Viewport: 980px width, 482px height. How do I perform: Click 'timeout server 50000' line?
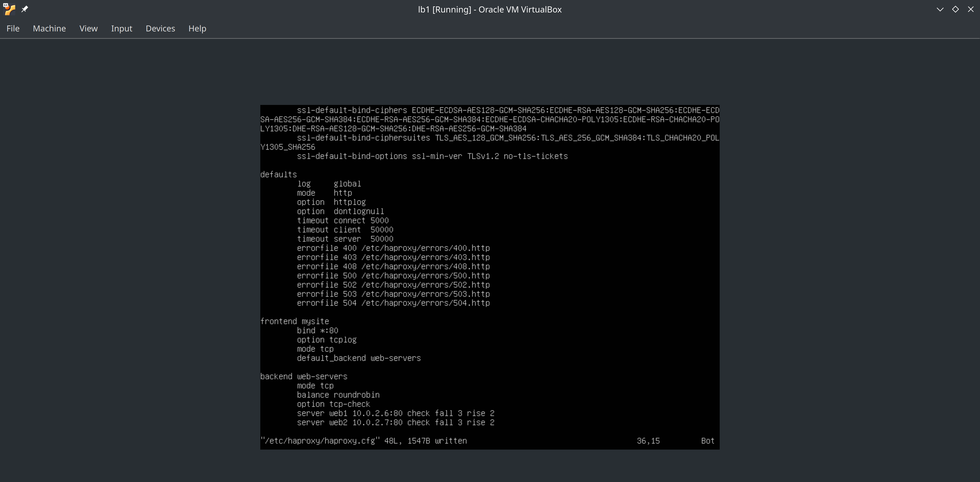click(345, 239)
